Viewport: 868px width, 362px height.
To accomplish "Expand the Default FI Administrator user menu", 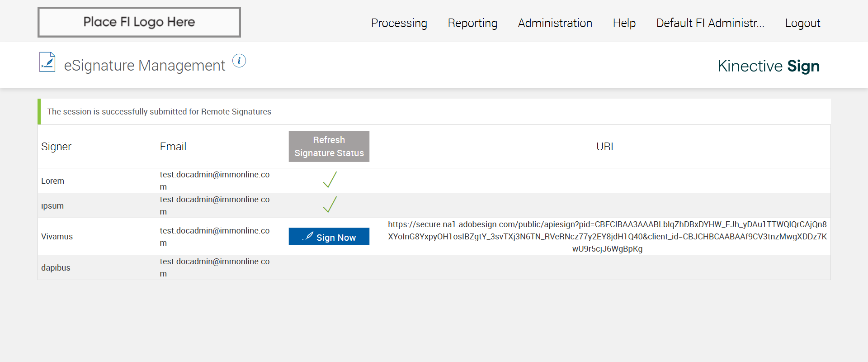I will click(x=710, y=23).
